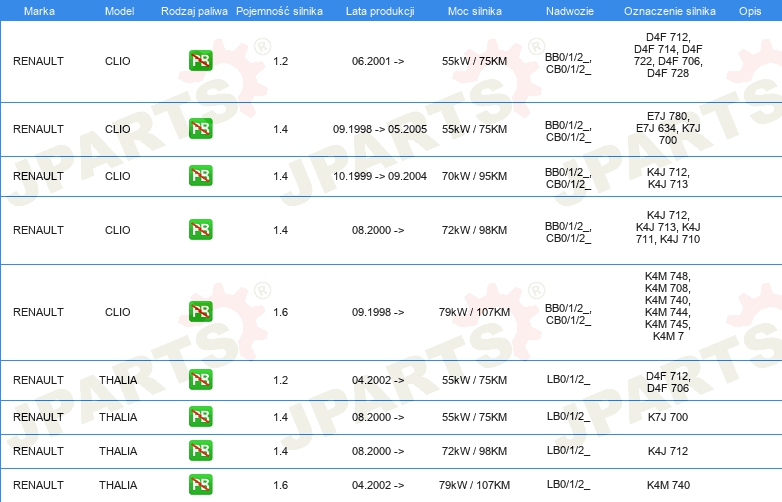Click engine codes K4M 748, K4M 708 cell
The image size is (782, 502).
point(668,306)
